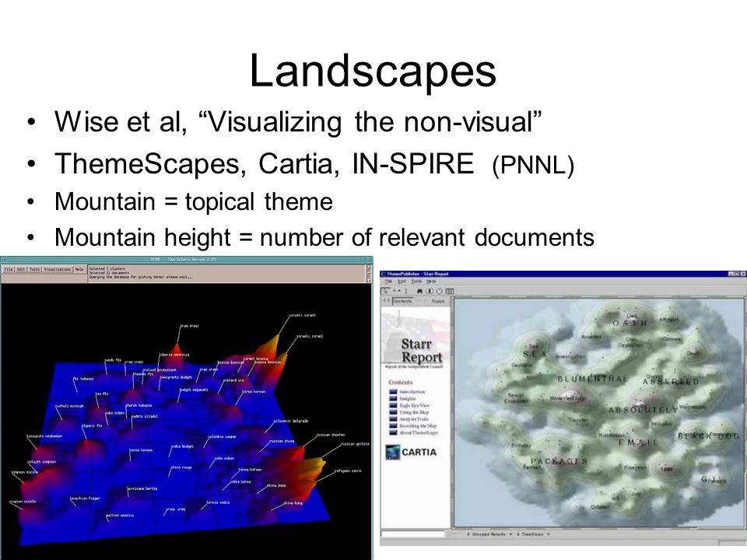Click the 'colombia samper' label in SPIRE
747x560 pixels.
pos(222,436)
